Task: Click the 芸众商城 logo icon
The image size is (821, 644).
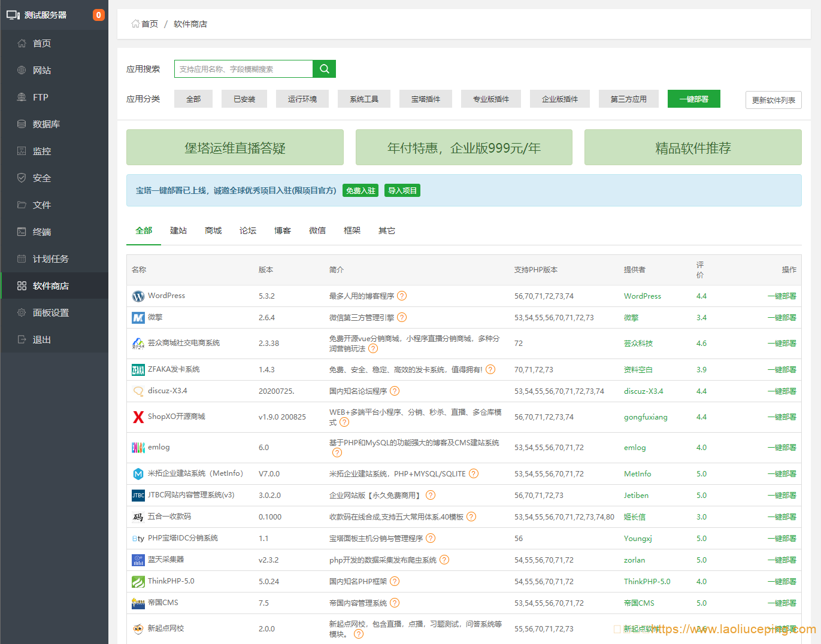Action: (138, 344)
